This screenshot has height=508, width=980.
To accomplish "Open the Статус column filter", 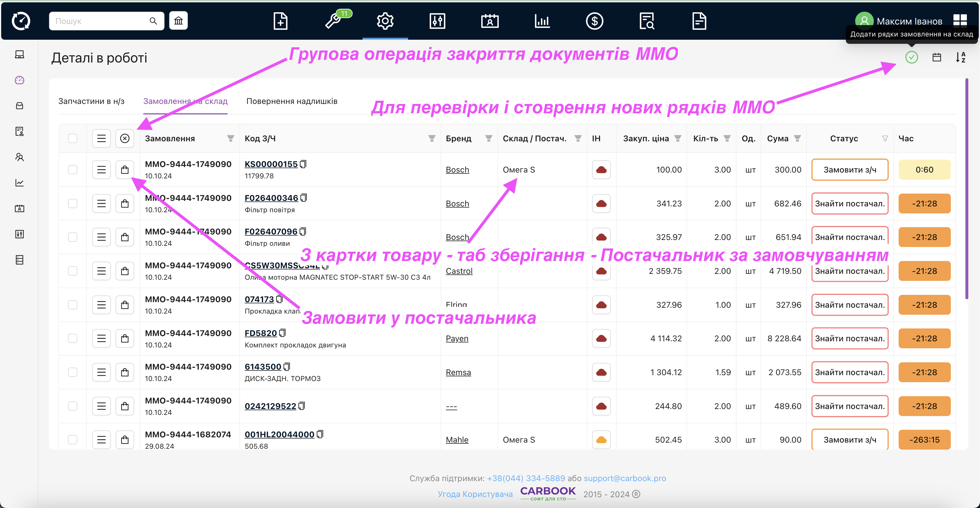I will tap(885, 138).
